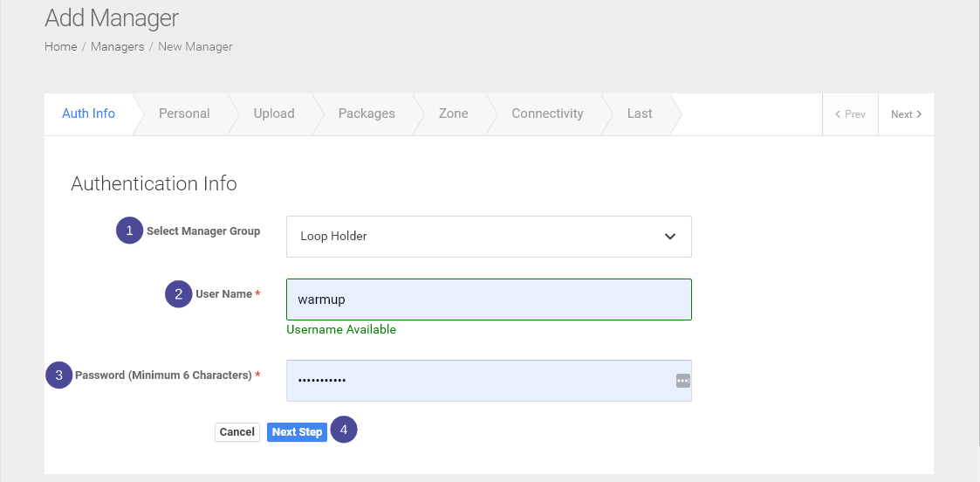This screenshot has width=980, height=482.
Task: Click the Add Manager page title
Action: point(112,17)
